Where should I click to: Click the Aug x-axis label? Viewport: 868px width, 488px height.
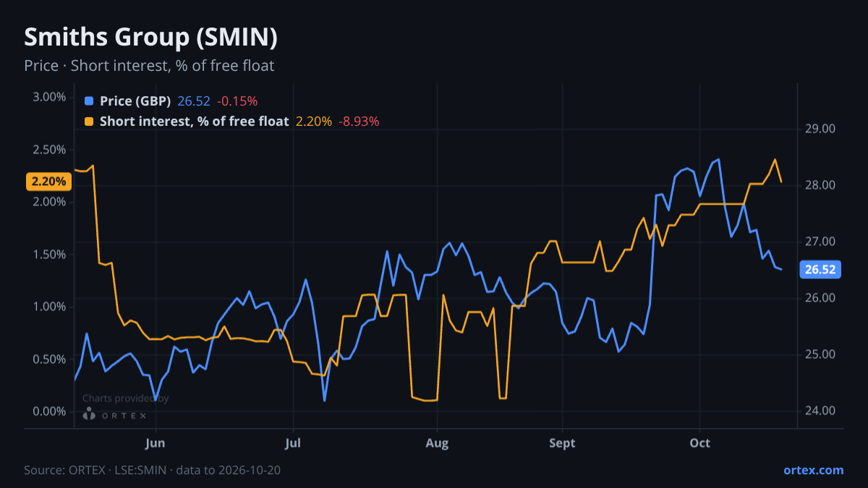[437, 442]
